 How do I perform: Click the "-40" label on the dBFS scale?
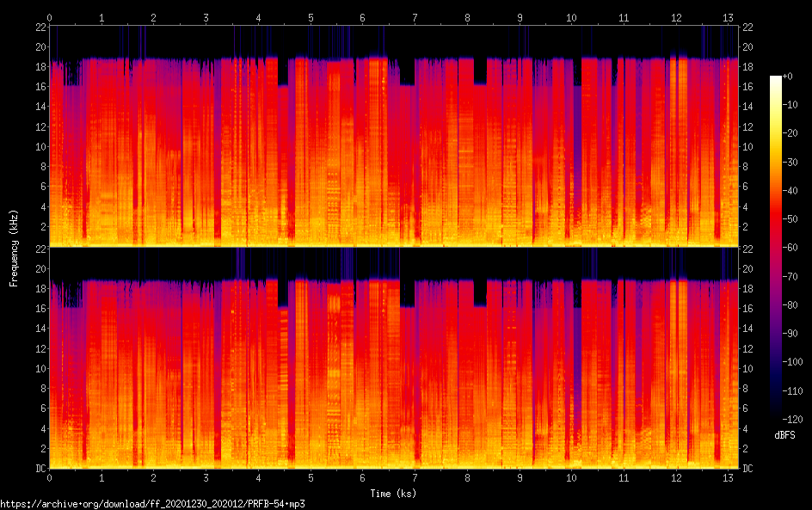[x=790, y=191]
